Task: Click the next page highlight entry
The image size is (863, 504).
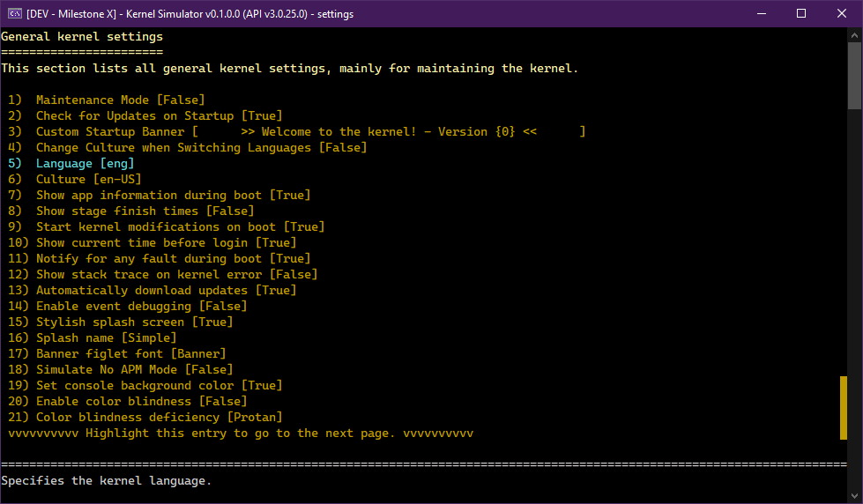Action: [x=241, y=434]
